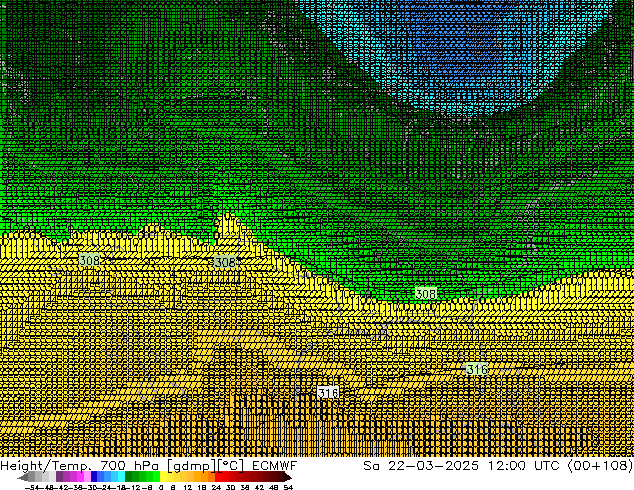Click the 316 contour label with green background
The image size is (634, 490).
pos(477,369)
